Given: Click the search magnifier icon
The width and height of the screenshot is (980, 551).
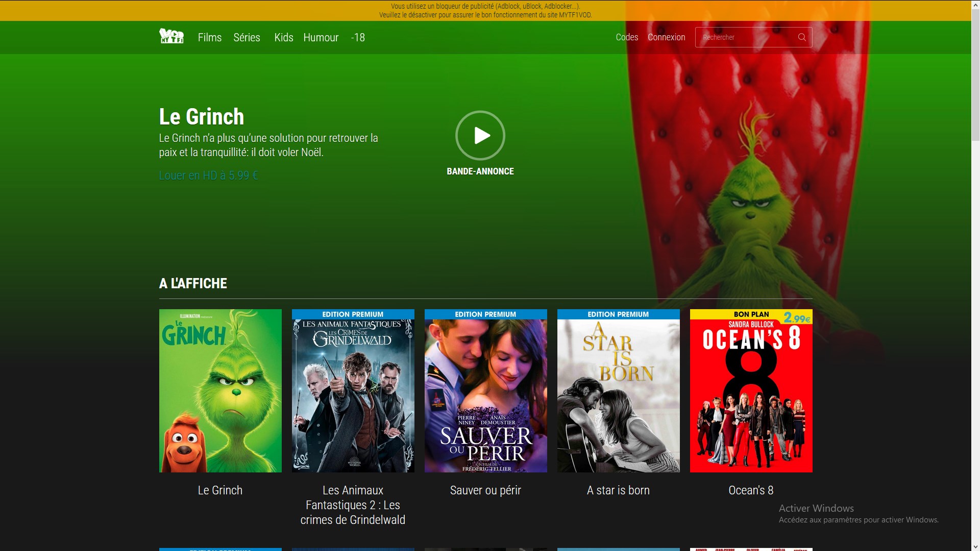Looking at the screenshot, I should click(x=802, y=37).
